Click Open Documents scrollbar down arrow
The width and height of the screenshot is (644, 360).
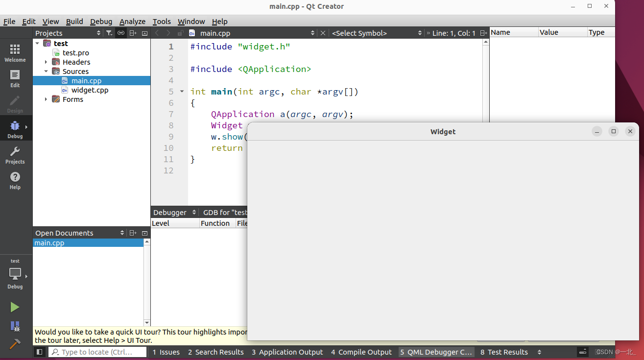click(x=146, y=322)
